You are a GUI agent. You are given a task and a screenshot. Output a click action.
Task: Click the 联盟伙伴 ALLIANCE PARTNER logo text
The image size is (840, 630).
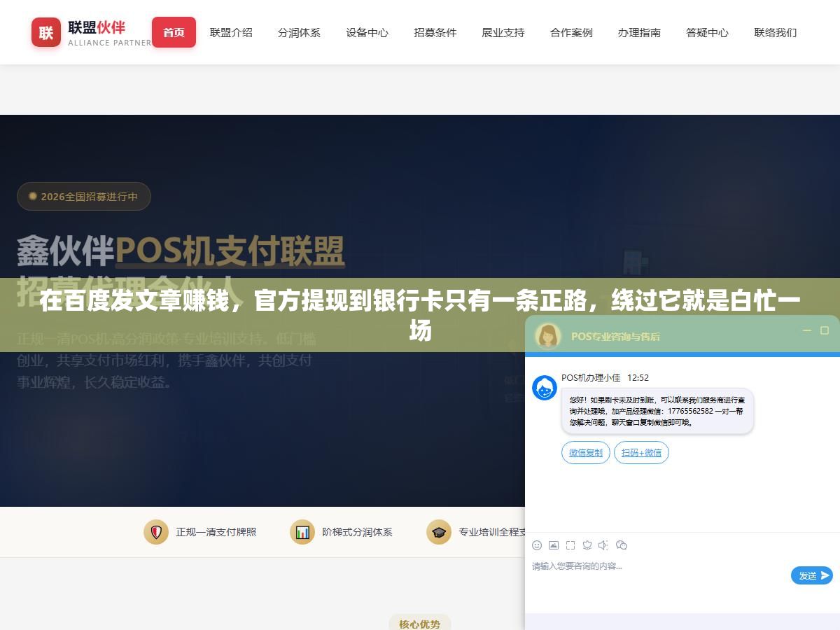109,33
